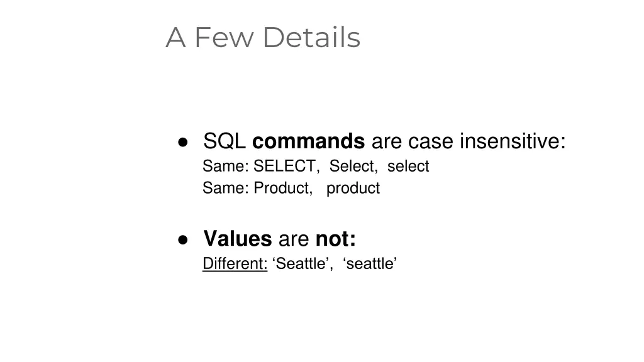Click the bold word "not:"
Viewport: 644px width, 362px height.
(x=336, y=239)
